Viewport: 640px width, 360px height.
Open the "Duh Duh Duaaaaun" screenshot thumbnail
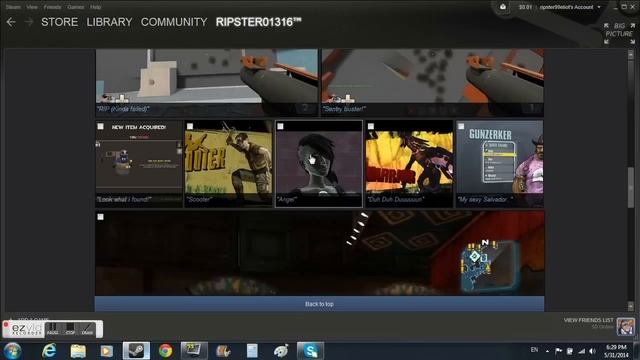click(409, 164)
